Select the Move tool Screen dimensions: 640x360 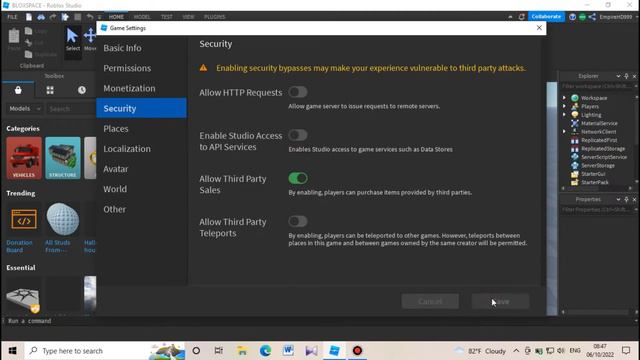point(90,40)
